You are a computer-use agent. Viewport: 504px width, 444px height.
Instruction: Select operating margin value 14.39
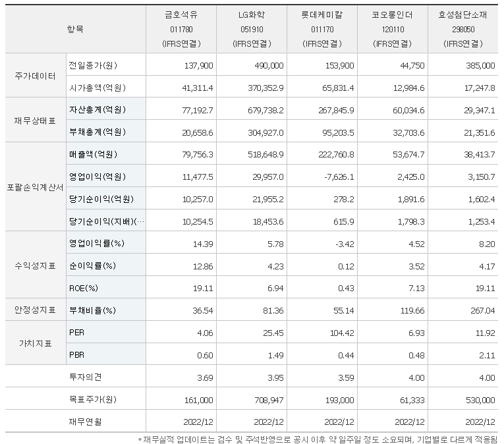[203, 244]
